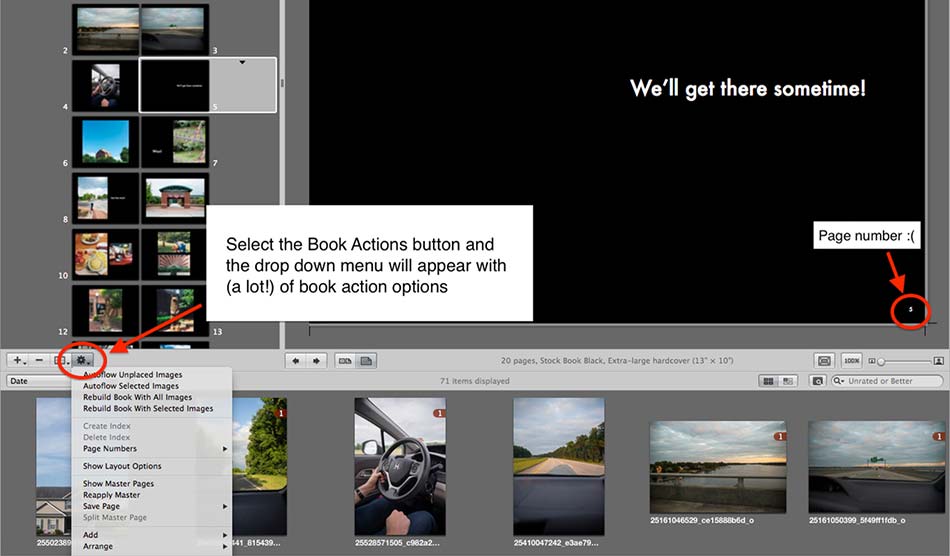Choose Show Layout Options menu item
Viewport: 950px width, 556px height.
[x=121, y=466]
